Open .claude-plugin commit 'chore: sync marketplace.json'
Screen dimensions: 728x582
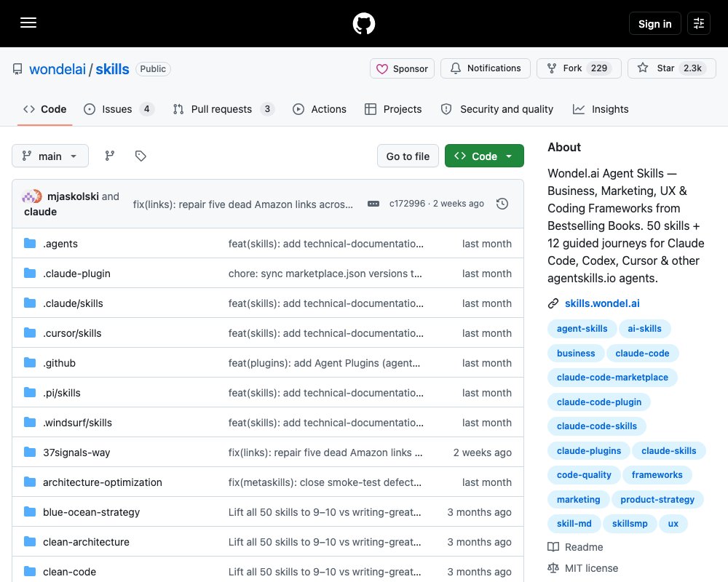click(x=325, y=274)
